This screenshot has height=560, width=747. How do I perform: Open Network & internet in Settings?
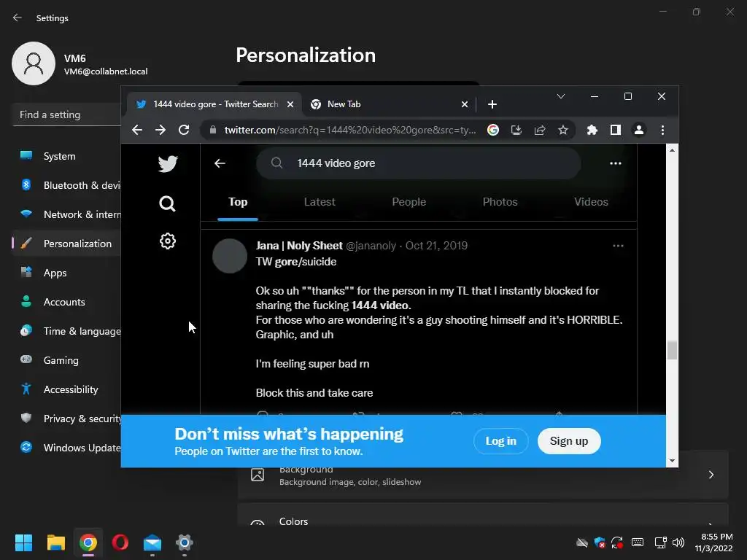tap(66, 214)
